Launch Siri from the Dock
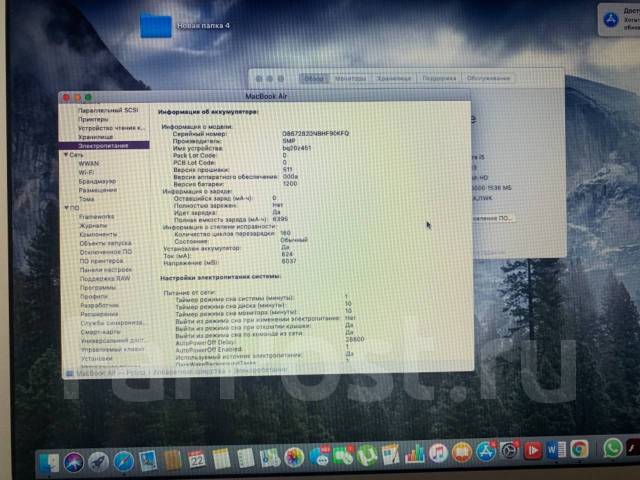The width and height of the screenshot is (640, 480). [74, 462]
